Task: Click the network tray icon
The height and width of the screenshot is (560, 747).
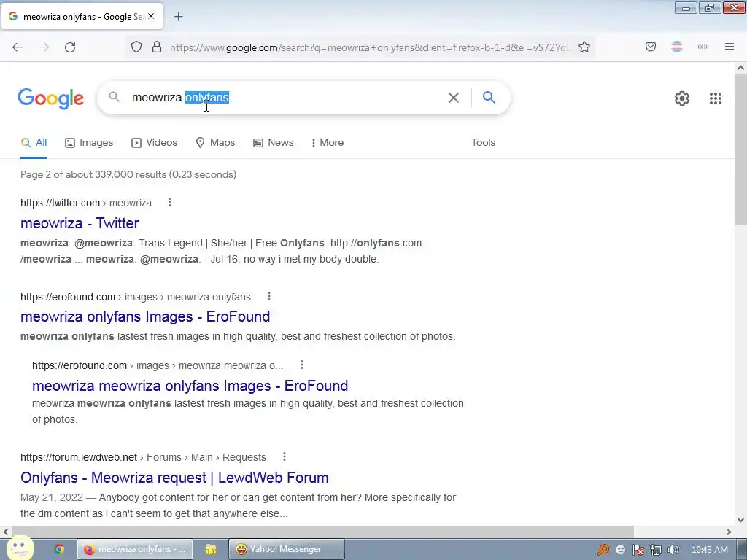Action: [656, 550]
